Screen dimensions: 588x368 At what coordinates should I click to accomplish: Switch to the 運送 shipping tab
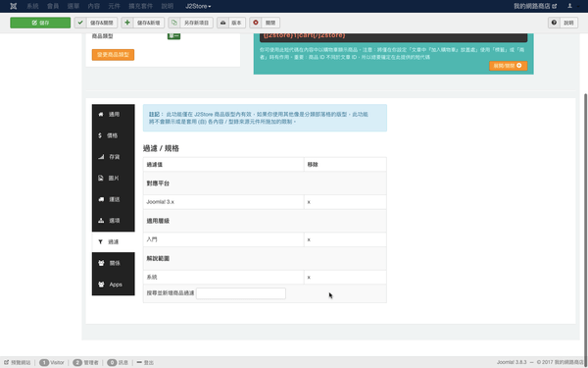(114, 199)
